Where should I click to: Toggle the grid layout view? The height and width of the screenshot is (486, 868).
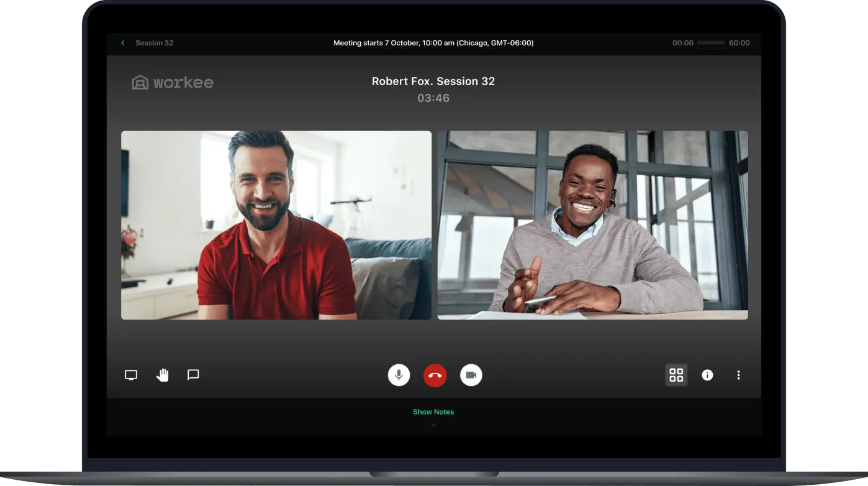tap(676, 375)
